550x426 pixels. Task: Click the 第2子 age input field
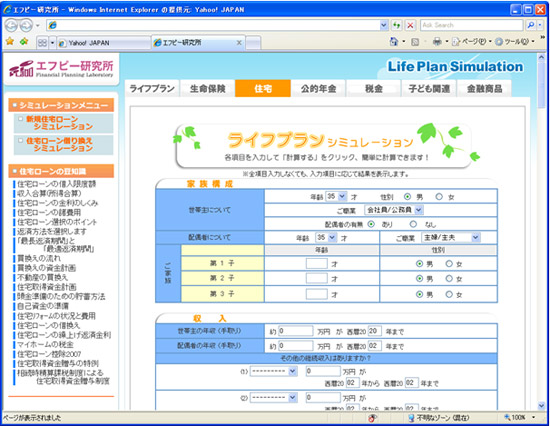[317, 278]
